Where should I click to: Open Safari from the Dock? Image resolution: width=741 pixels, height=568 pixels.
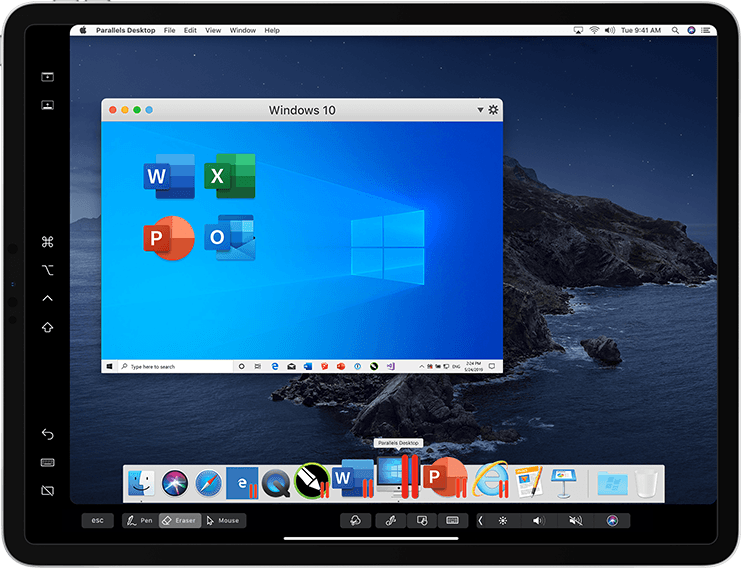click(208, 483)
